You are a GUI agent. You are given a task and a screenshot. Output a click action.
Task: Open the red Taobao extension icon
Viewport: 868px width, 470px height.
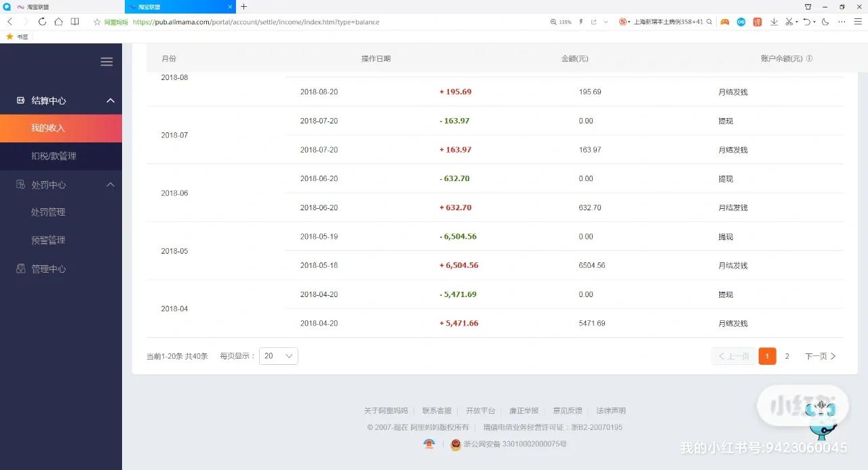point(757,22)
